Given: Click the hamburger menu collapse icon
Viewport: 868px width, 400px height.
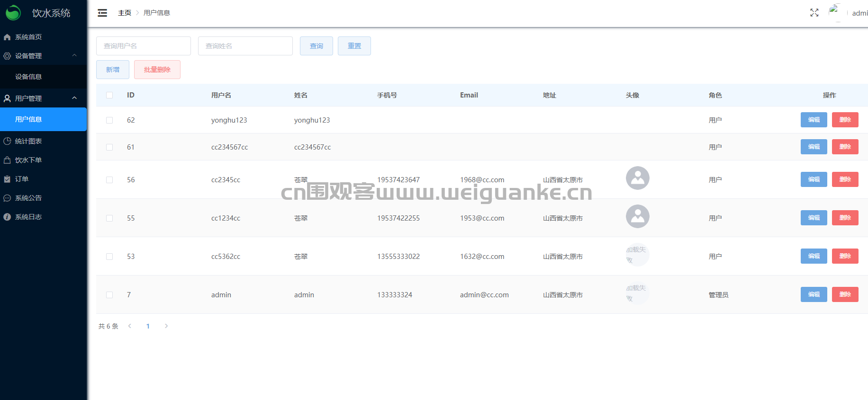Looking at the screenshot, I should tap(102, 13).
